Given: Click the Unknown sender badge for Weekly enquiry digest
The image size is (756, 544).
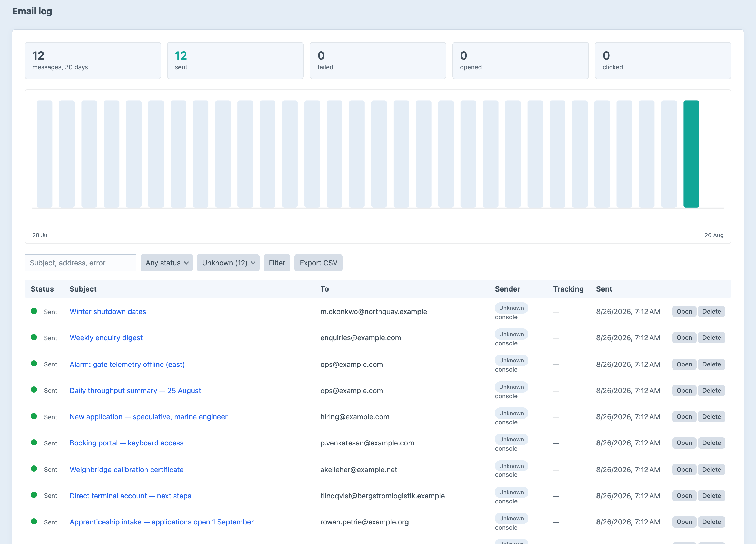Looking at the screenshot, I should 511,334.
